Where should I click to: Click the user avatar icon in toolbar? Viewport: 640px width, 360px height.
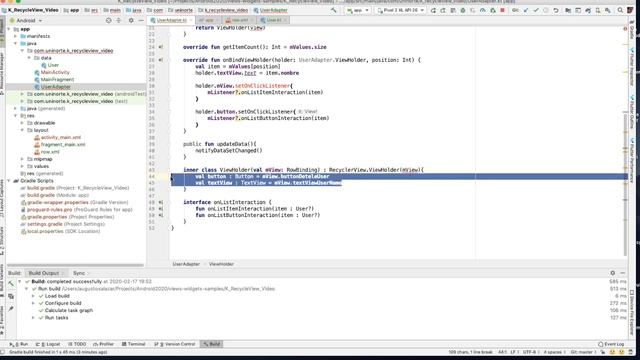(x=630, y=10)
